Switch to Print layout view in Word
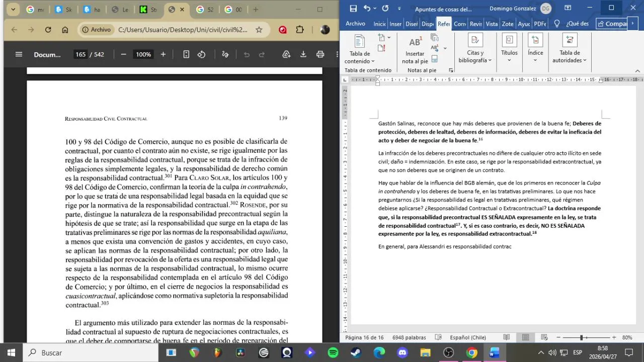The width and height of the screenshot is (644, 362). (x=525, y=337)
